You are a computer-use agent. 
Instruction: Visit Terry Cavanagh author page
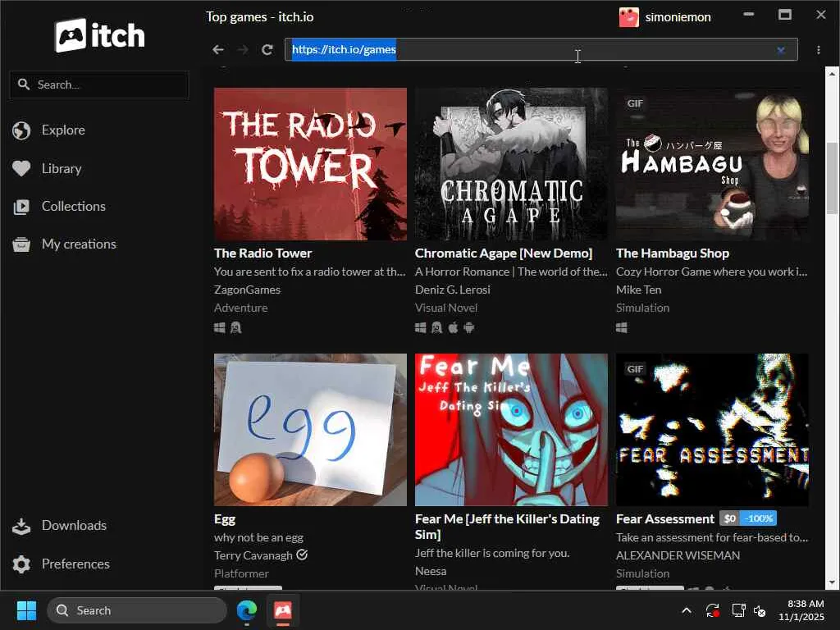coord(253,555)
